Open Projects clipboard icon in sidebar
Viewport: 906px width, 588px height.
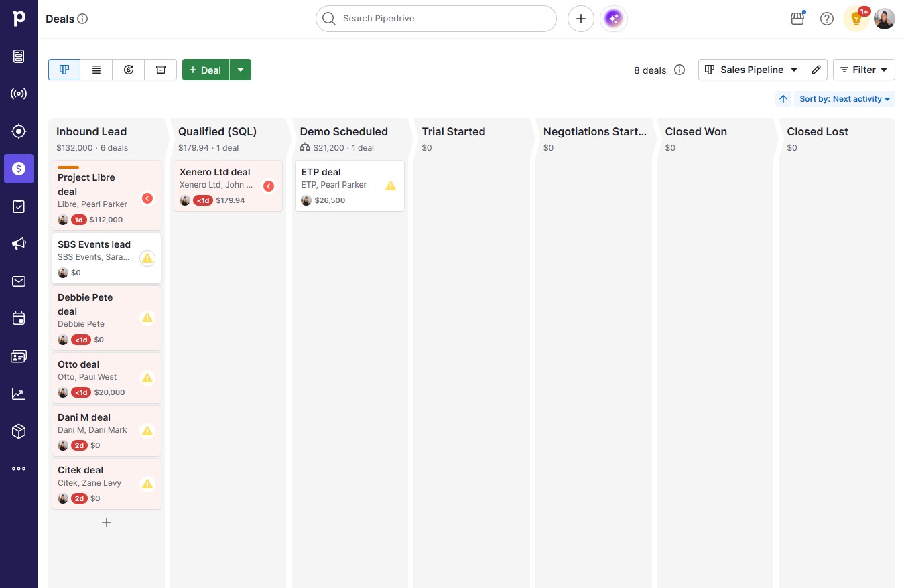tap(19, 206)
